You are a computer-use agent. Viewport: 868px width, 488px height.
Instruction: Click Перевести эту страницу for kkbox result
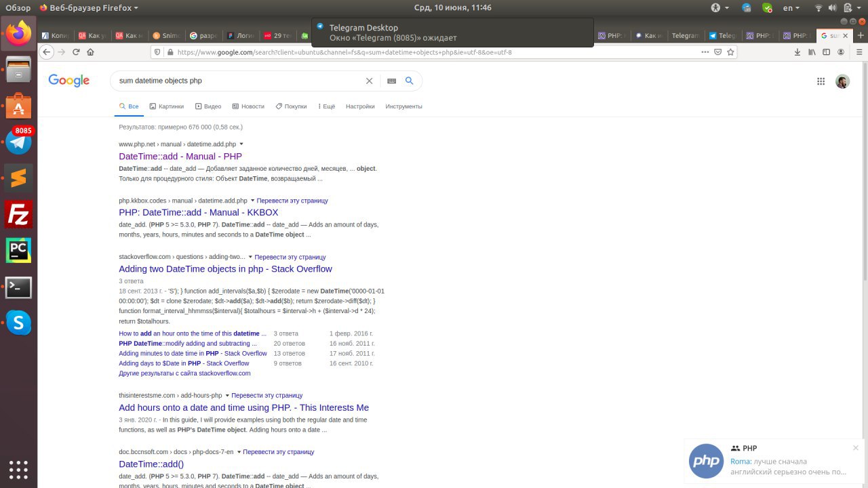click(x=292, y=201)
